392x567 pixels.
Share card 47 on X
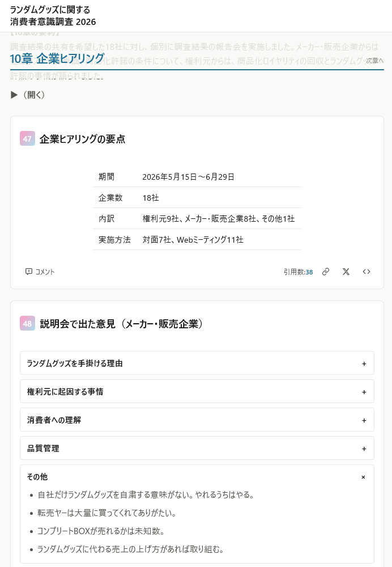(x=346, y=272)
